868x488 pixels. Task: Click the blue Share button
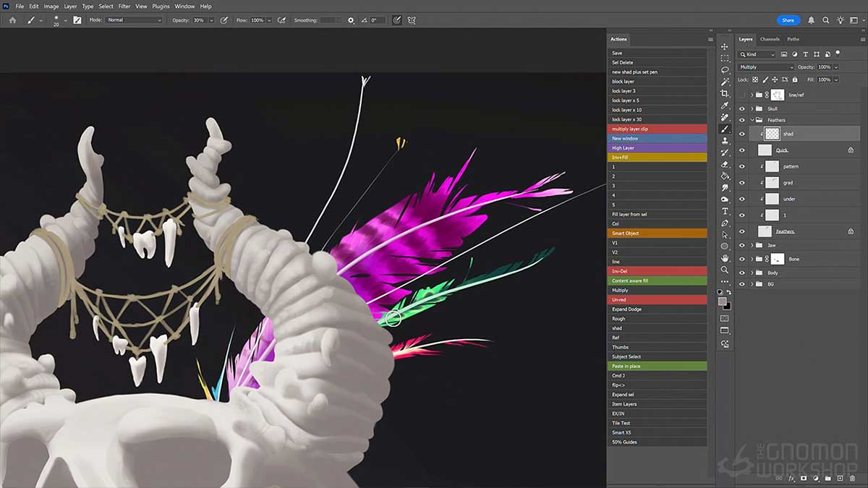pyautogui.click(x=788, y=20)
